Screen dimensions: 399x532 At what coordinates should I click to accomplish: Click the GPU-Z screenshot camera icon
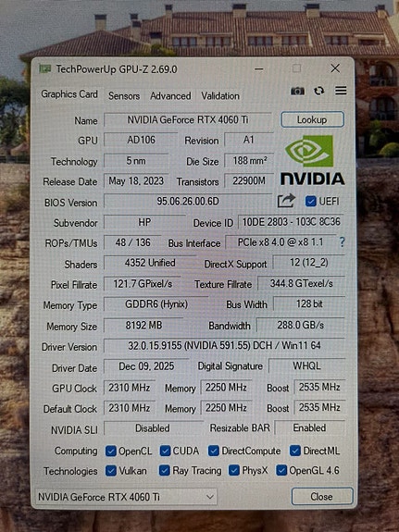click(x=297, y=91)
